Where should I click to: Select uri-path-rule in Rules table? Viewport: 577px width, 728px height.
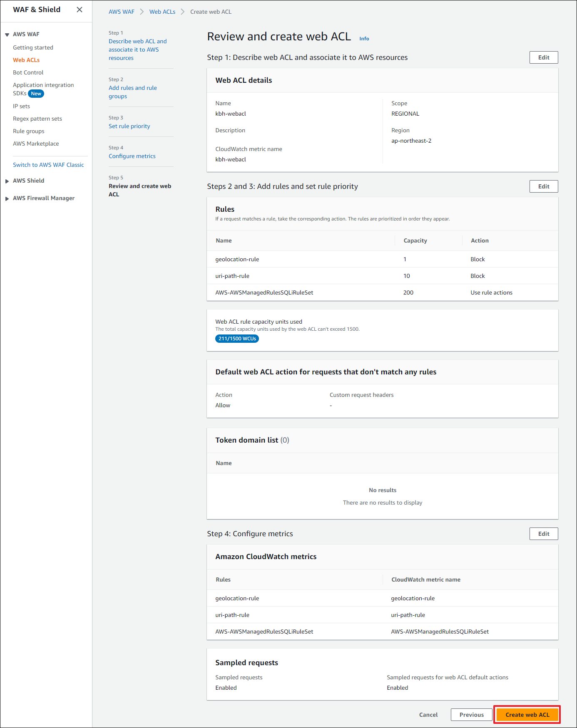232,276
